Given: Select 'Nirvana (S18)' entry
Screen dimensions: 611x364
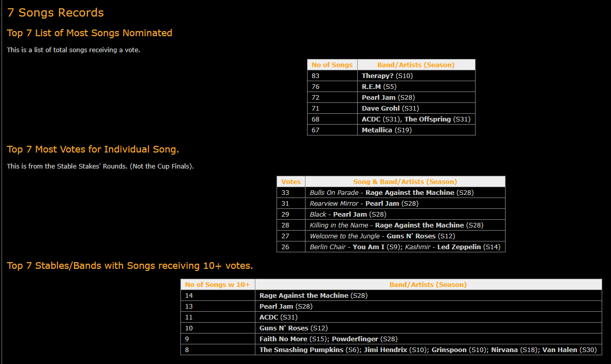Looking at the screenshot, I should point(515,350).
